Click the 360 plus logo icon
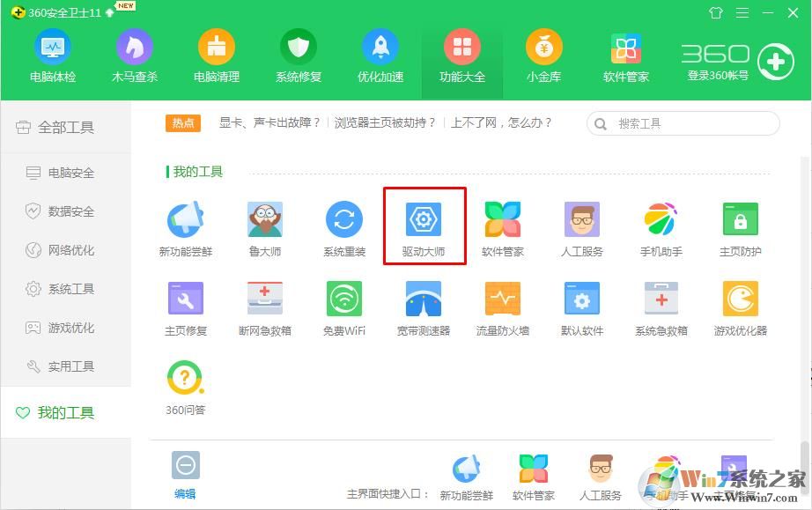Screen dimensions: 812x510 coord(775,63)
